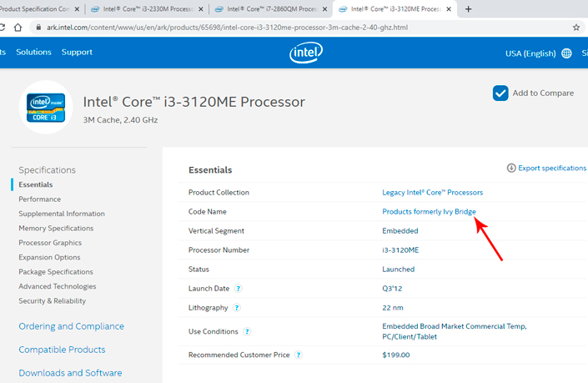Viewport: 588px width, 383px height.
Task: Go to Memory Specifications section
Action: 56,229
